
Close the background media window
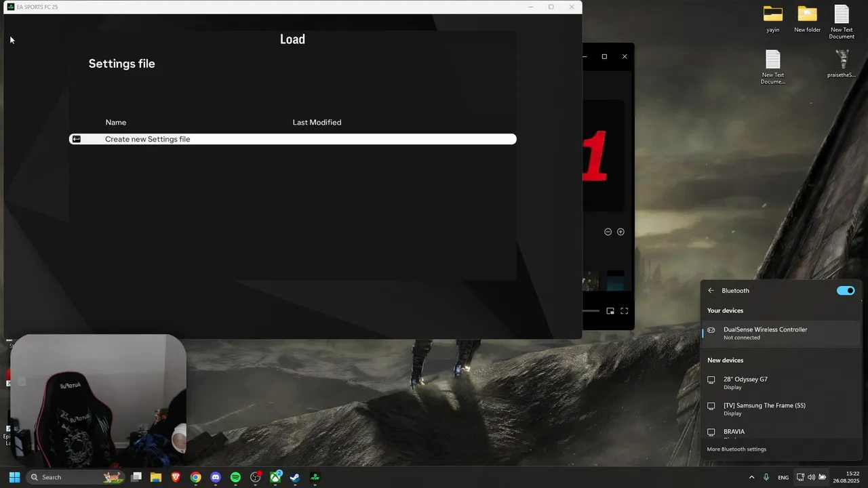point(625,57)
